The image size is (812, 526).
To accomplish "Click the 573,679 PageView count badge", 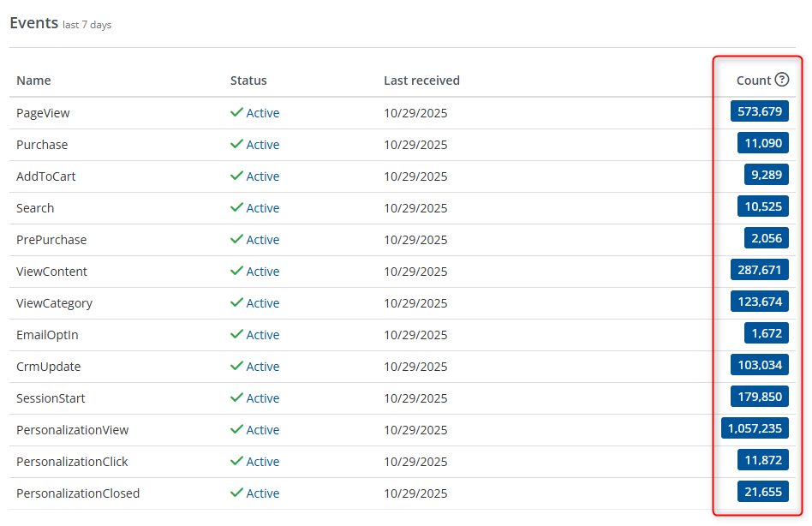I will tap(759, 111).
